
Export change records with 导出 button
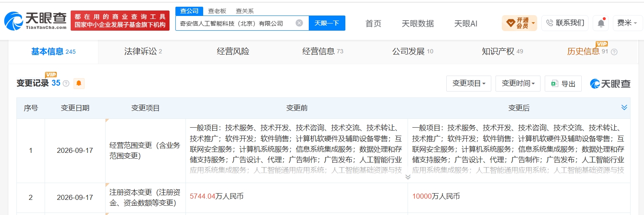(x=563, y=84)
